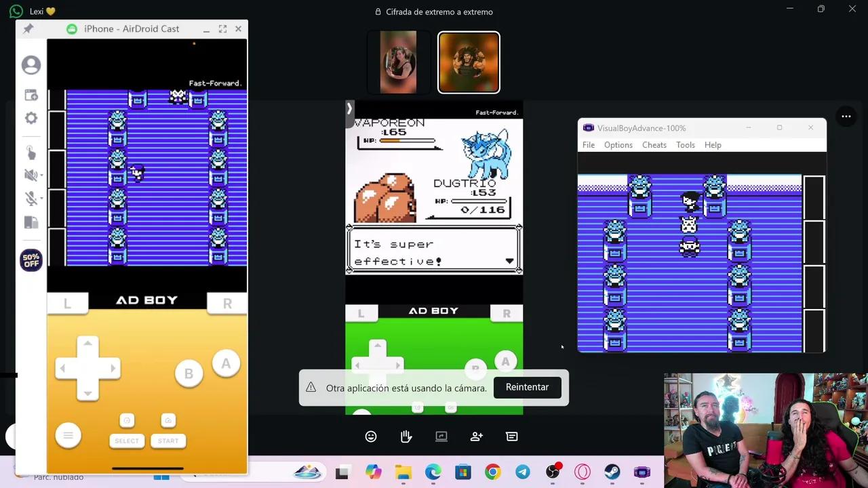Open VisualBoyAdvance taskbar icon
This screenshot has height=488, width=868.
(642, 472)
